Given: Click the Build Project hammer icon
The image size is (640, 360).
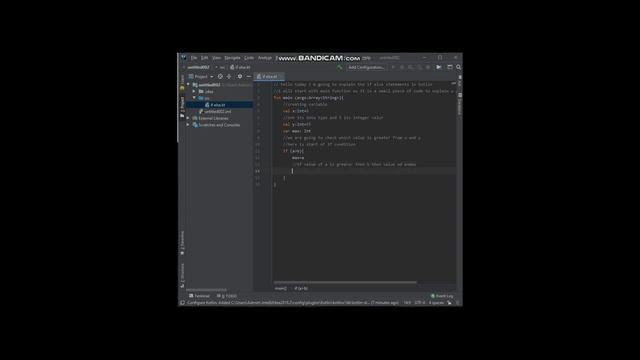Looking at the screenshot, I should tap(340, 67).
